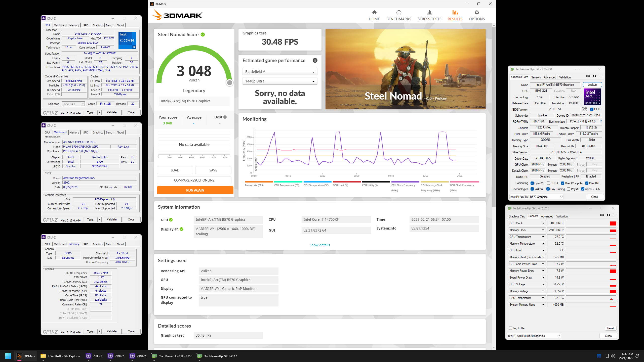Viewport: 644px width, 362px height.
Task: Switch to Advanced tab in GPU-Z Graphics Card window
Action: coord(550,77)
